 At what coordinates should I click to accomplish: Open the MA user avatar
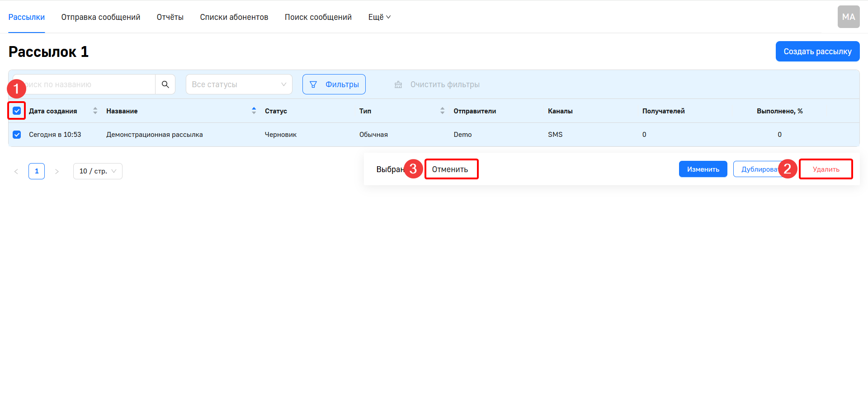848,17
